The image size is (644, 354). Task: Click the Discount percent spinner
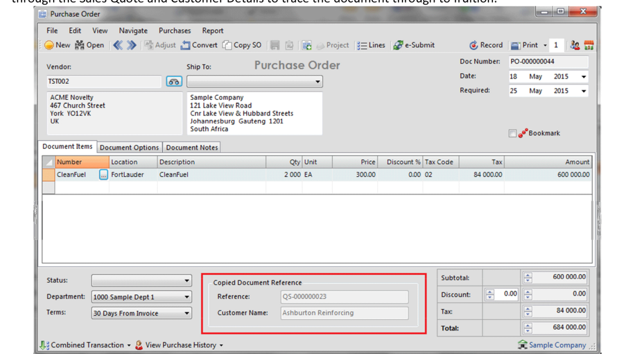(x=490, y=294)
